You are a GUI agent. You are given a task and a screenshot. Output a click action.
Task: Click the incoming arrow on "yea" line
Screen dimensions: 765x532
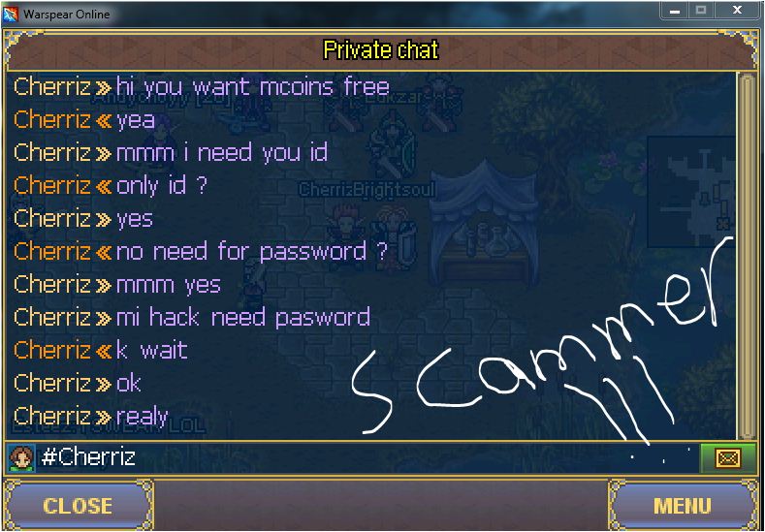pos(103,121)
